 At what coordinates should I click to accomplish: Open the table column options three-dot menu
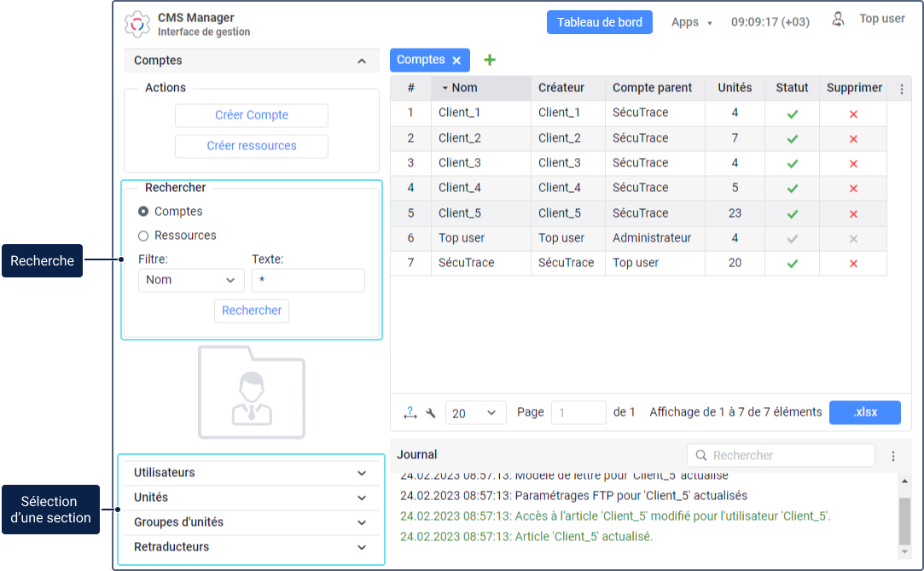tap(902, 88)
